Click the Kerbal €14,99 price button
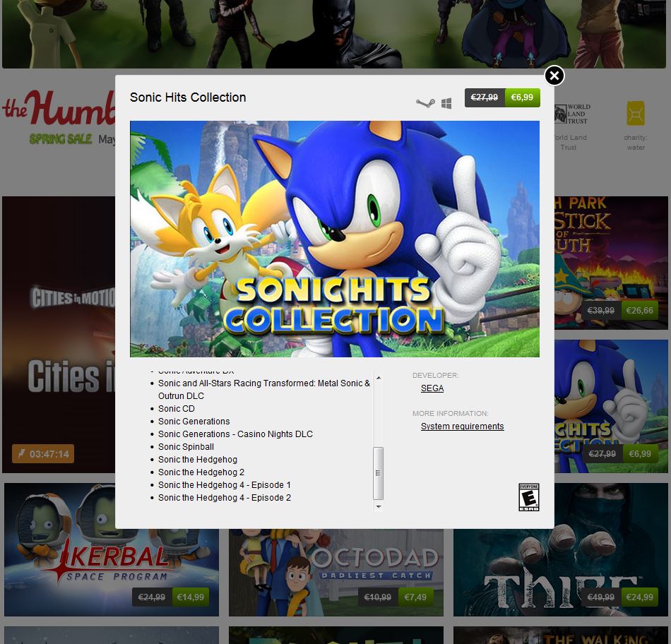Screen dimensions: 671x644 tap(191, 597)
